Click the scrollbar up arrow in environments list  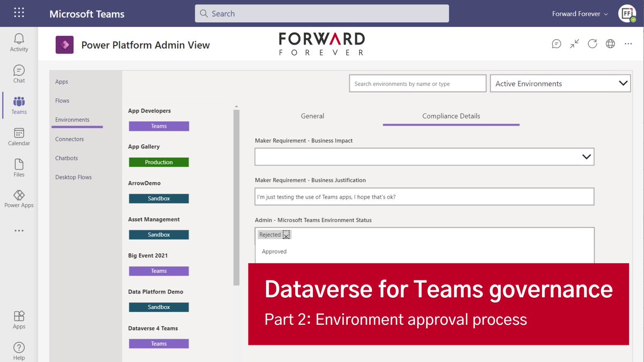[237, 107]
